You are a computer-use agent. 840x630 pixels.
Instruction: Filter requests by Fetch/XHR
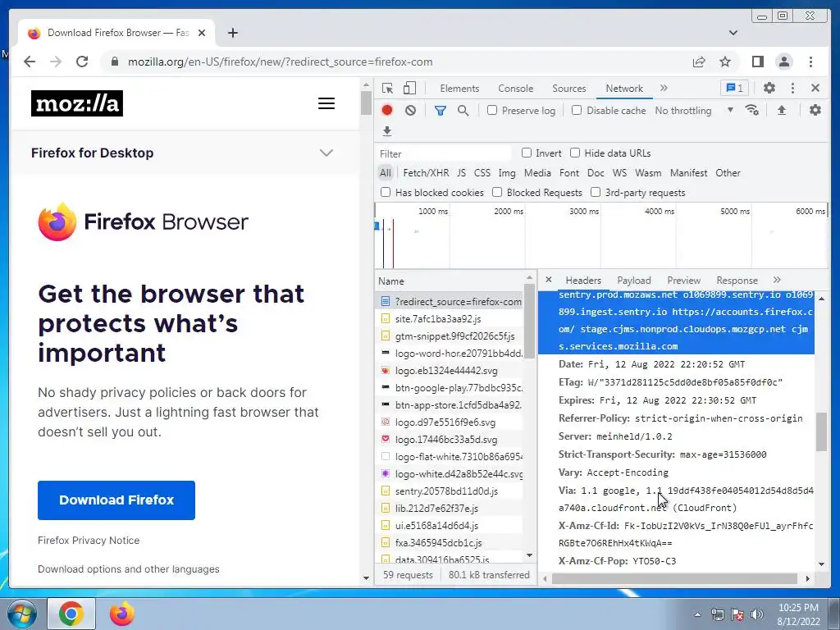click(426, 173)
